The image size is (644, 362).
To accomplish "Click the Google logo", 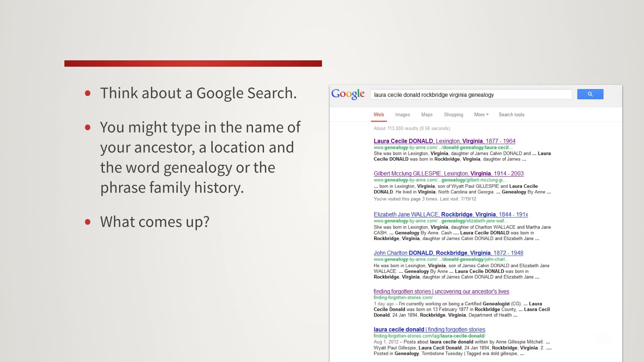I will pos(348,94).
